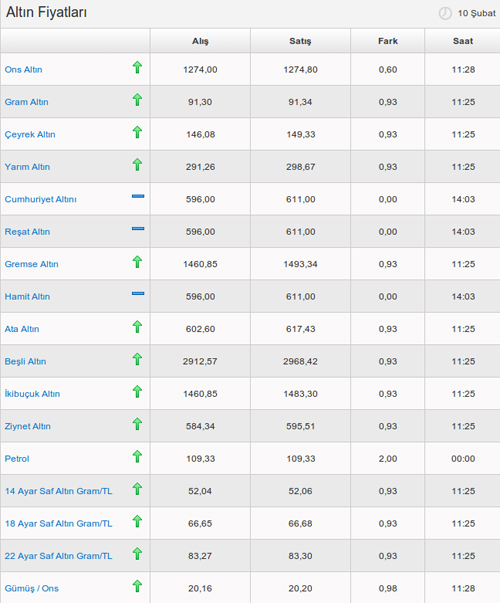Screen dimensions: 500x603
Task: Click the green up arrow beside Ons Altın
Action: [x=137, y=67]
